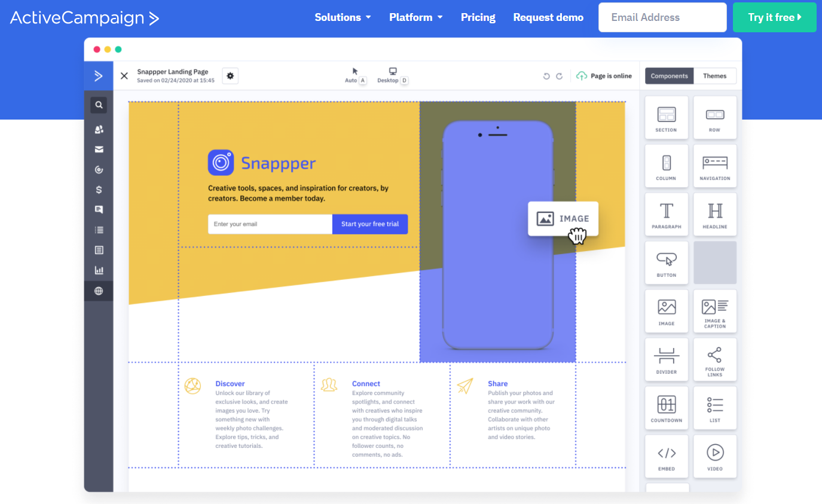Click the undo arrow icon
The width and height of the screenshot is (822, 504).
point(546,76)
